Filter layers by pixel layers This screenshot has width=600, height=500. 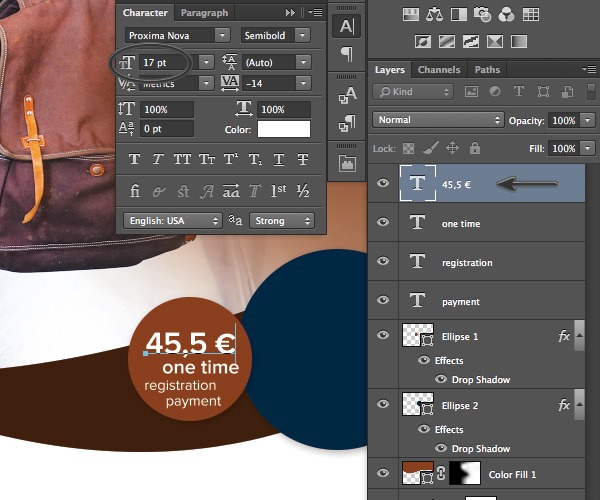[x=471, y=91]
